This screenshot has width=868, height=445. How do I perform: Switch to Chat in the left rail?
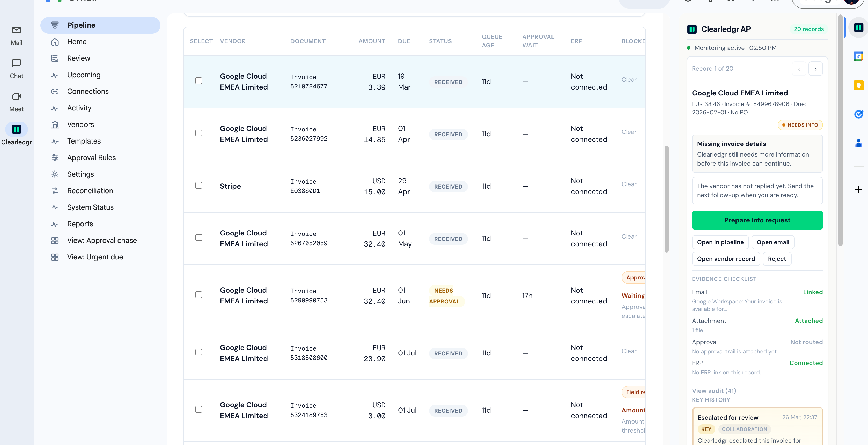16,68
